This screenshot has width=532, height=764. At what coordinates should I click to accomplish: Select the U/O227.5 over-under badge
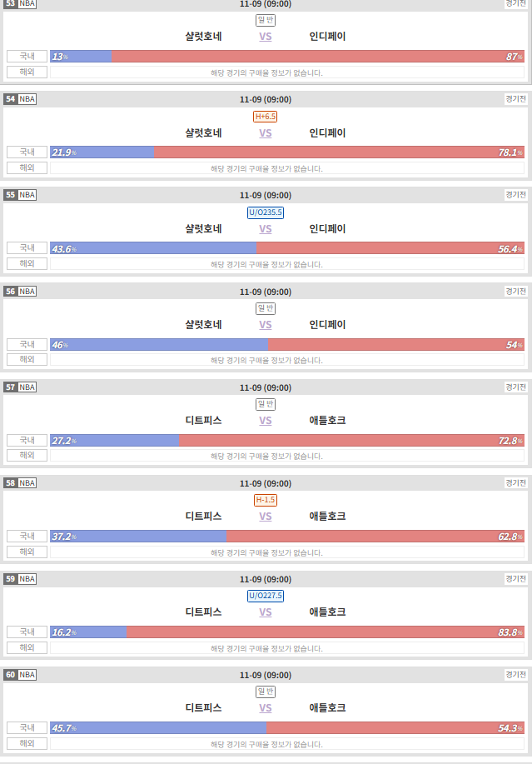pos(266,596)
